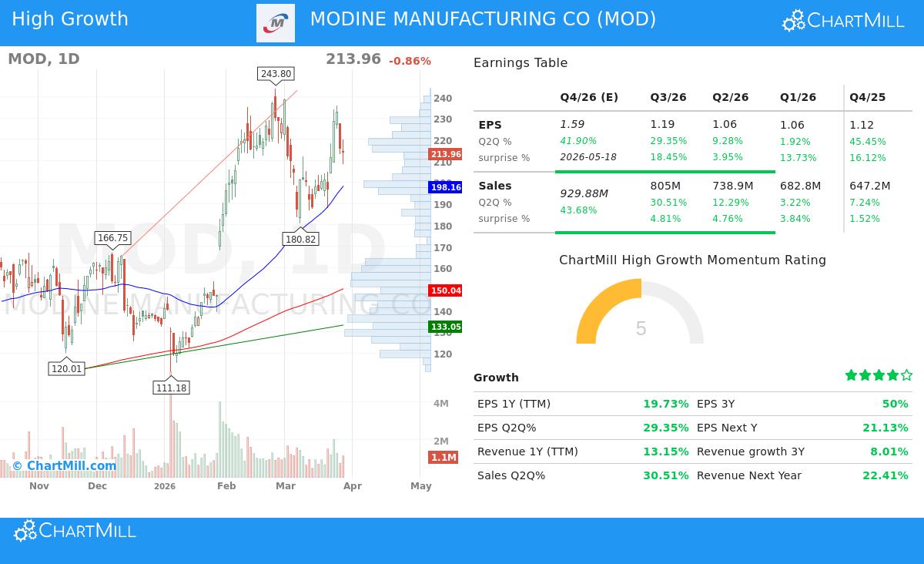Click the ChartMill gear logo in top-right header

pyautogui.click(x=794, y=21)
